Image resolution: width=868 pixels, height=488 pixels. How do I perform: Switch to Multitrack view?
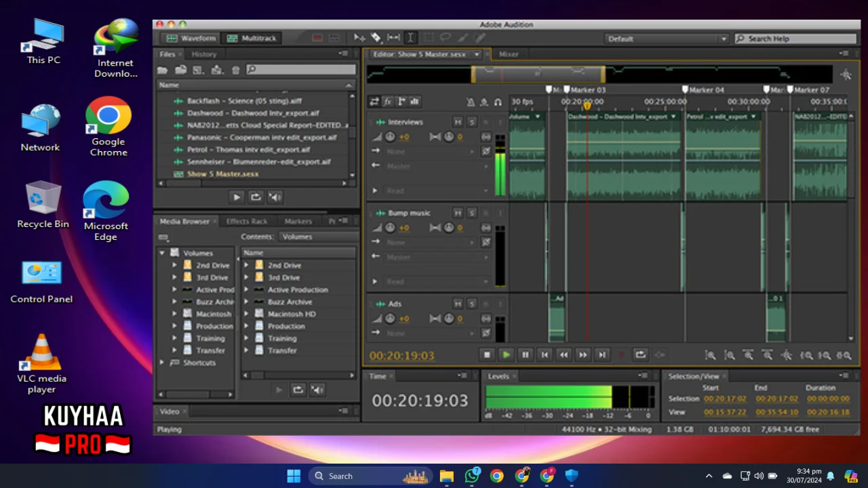pos(252,38)
